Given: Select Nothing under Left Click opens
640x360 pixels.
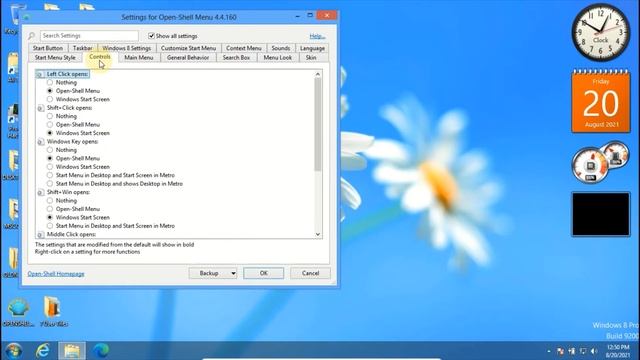Looking at the screenshot, I should (x=50, y=82).
